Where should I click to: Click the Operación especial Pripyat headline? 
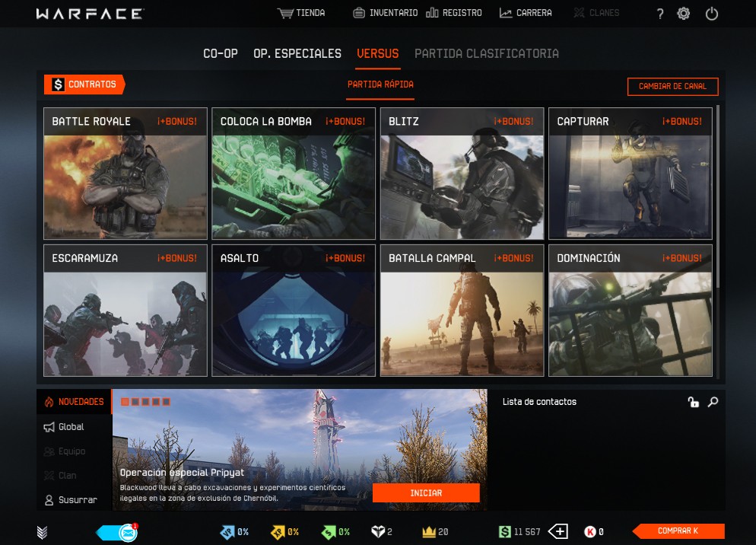tap(182, 473)
